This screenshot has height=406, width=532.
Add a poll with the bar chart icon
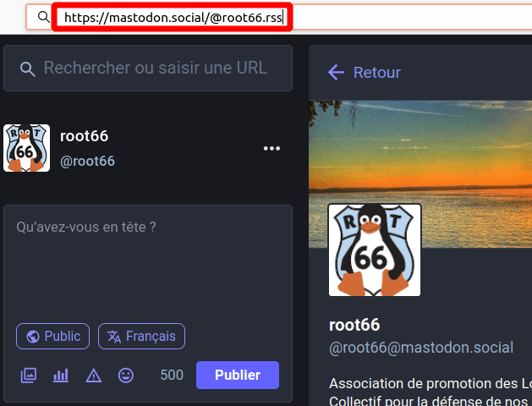(61, 376)
